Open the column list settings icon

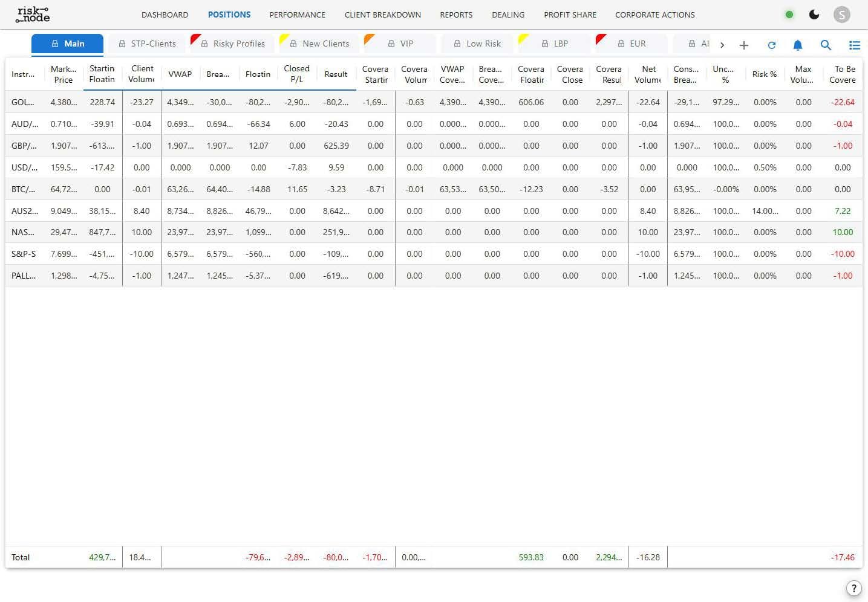pos(854,45)
